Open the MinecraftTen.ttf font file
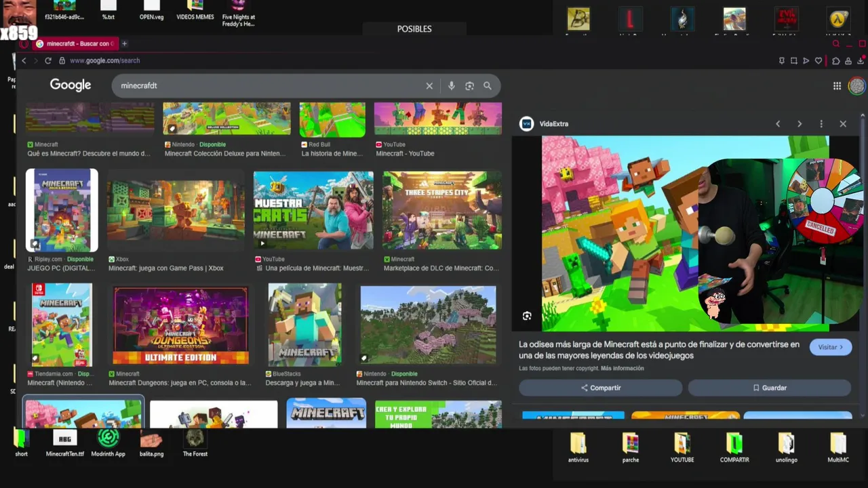The height and width of the screenshot is (488, 868). pyautogui.click(x=65, y=443)
